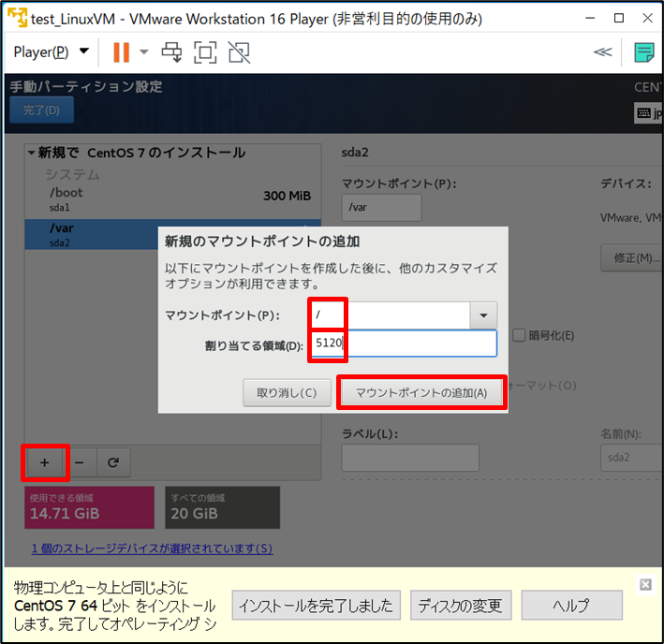Image resolution: width=664 pixels, height=644 pixels.
Task: Click the 完了(D) done button
Action: 41,110
